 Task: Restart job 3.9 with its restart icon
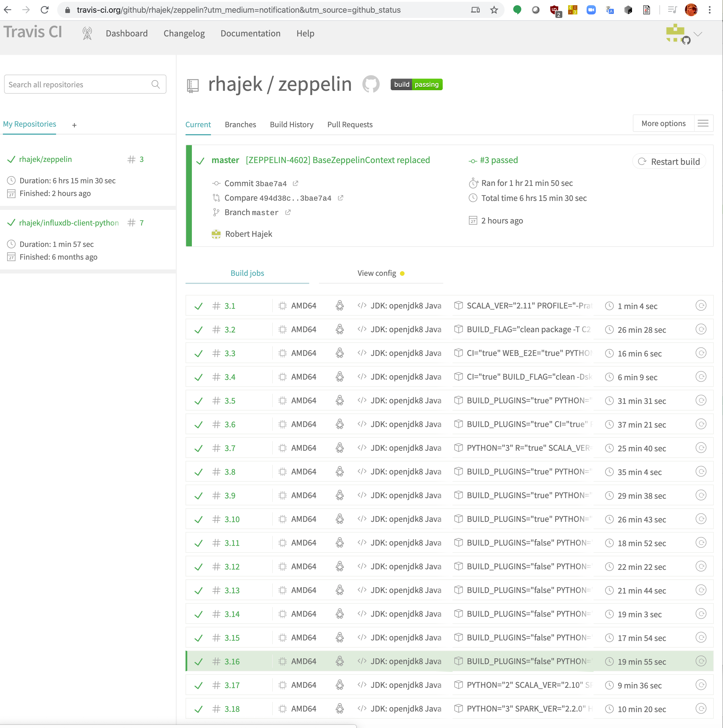[700, 495]
